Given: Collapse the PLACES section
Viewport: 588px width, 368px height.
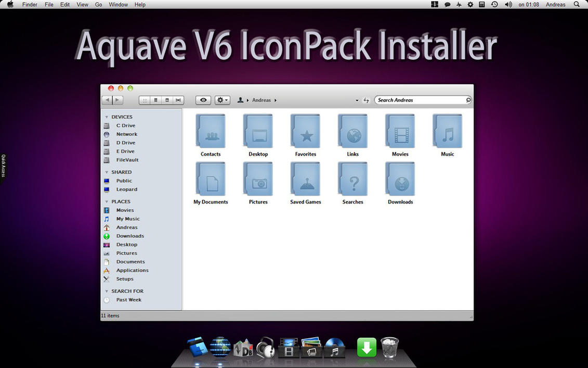Looking at the screenshot, I should point(107,201).
